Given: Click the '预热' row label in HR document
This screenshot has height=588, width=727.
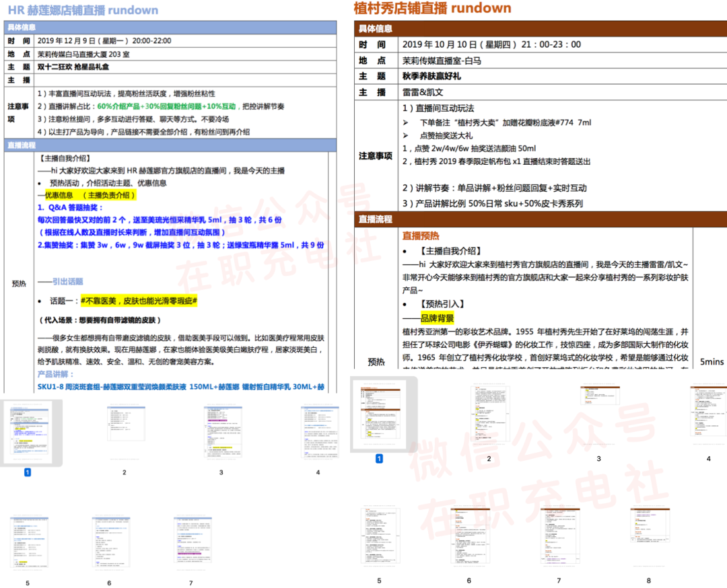Looking at the screenshot, I should point(19,284).
